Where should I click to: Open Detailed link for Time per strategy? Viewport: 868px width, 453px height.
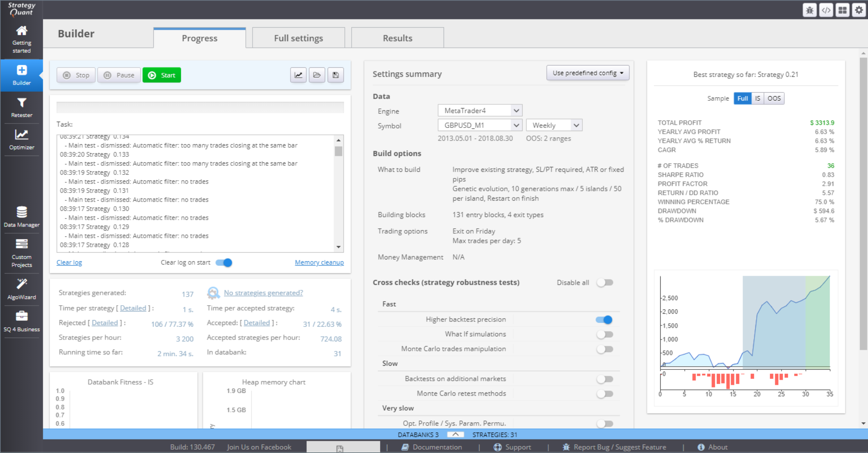point(133,308)
